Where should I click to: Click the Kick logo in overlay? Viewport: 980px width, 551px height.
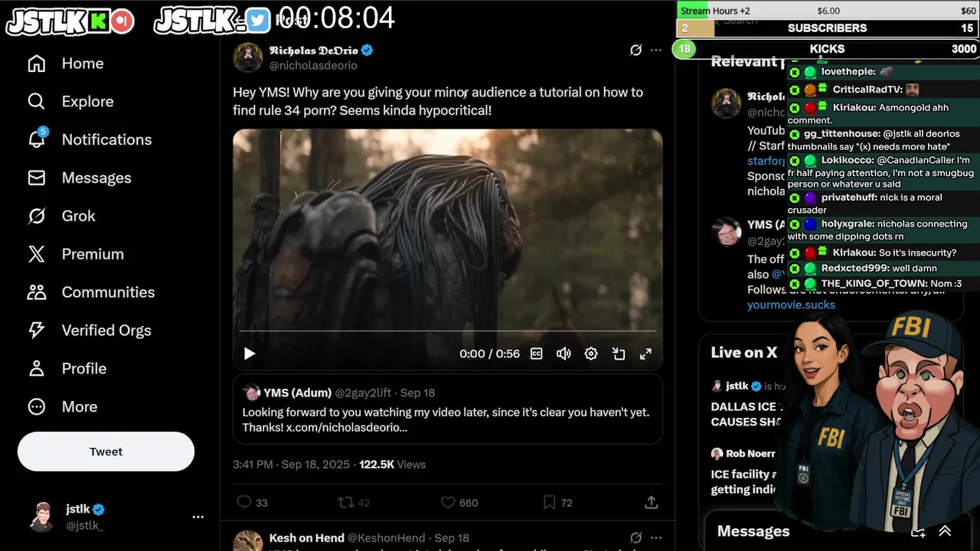pyautogui.click(x=98, y=21)
